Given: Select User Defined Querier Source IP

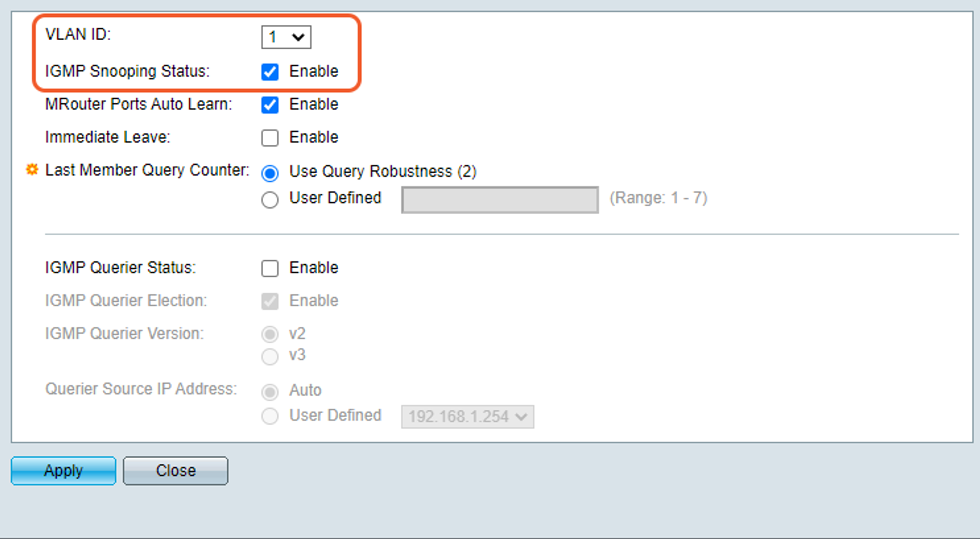Looking at the screenshot, I should click(x=270, y=416).
